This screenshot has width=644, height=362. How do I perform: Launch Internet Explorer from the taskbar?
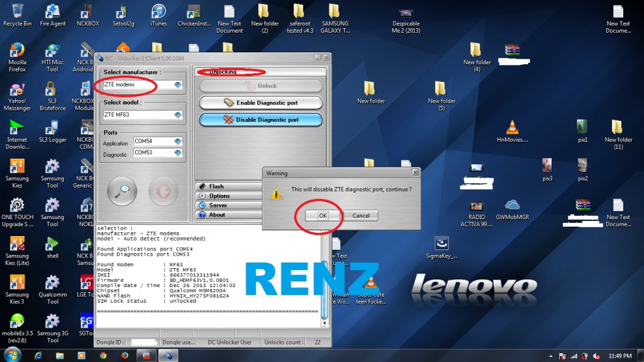(38, 356)
